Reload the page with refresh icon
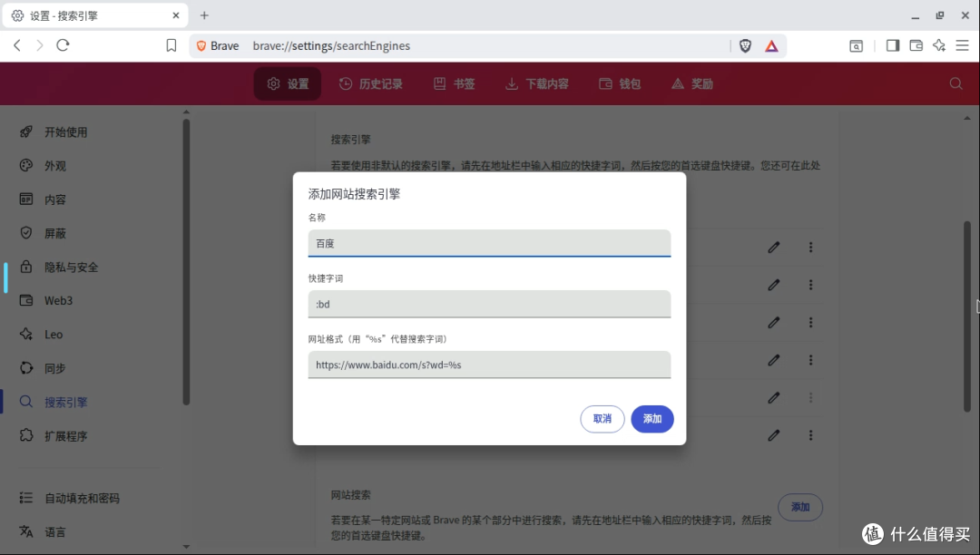The width and height of the screenshot is (980, 555). tap(63, 45)
